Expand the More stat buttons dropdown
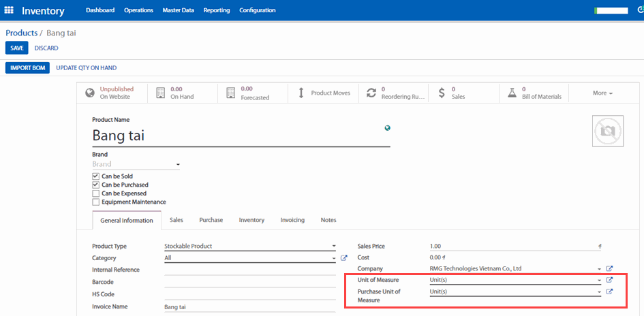 tap(602, 93)
